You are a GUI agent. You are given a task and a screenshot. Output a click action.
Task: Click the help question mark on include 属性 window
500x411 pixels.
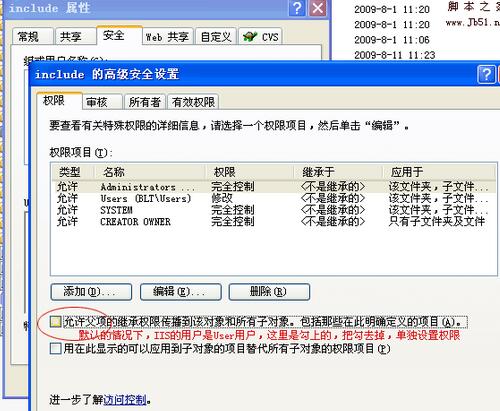(x=297, y=8)
